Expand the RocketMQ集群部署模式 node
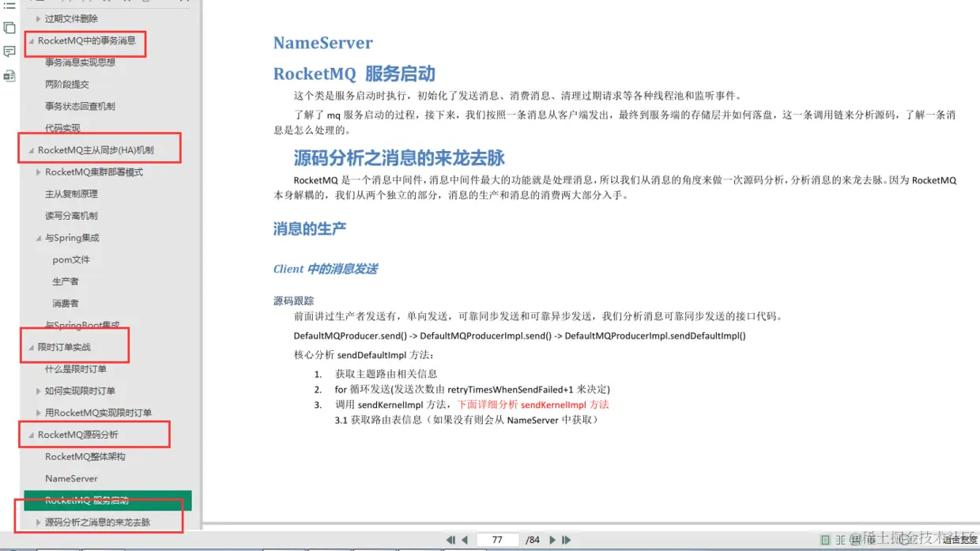This screenshot has height=551, width=980. coord(38,172)
